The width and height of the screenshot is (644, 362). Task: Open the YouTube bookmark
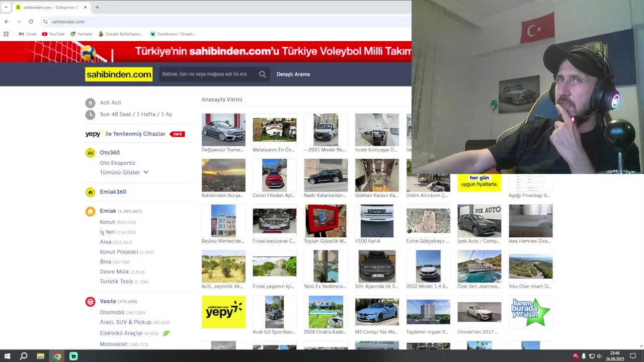pos(53,34)
